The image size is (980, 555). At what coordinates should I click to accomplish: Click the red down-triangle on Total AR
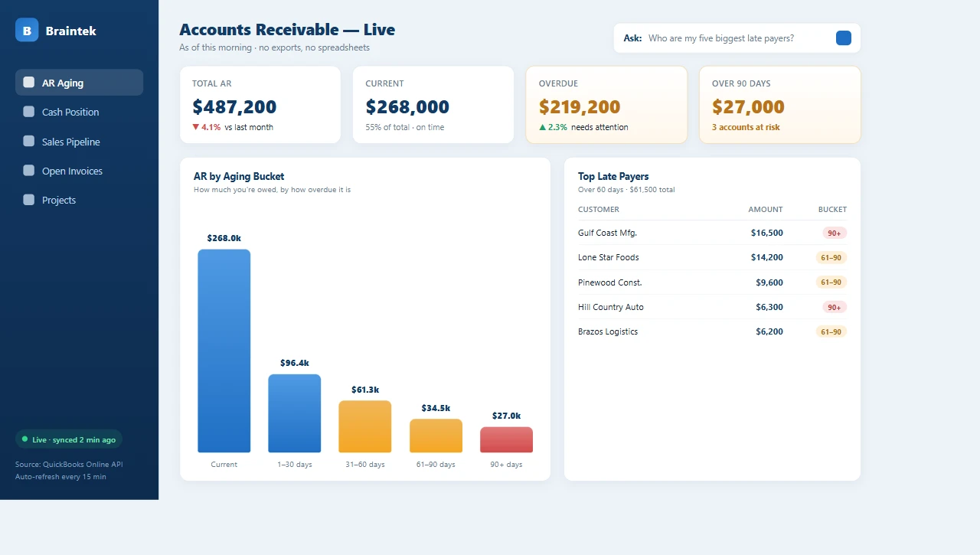coord(196,127)
